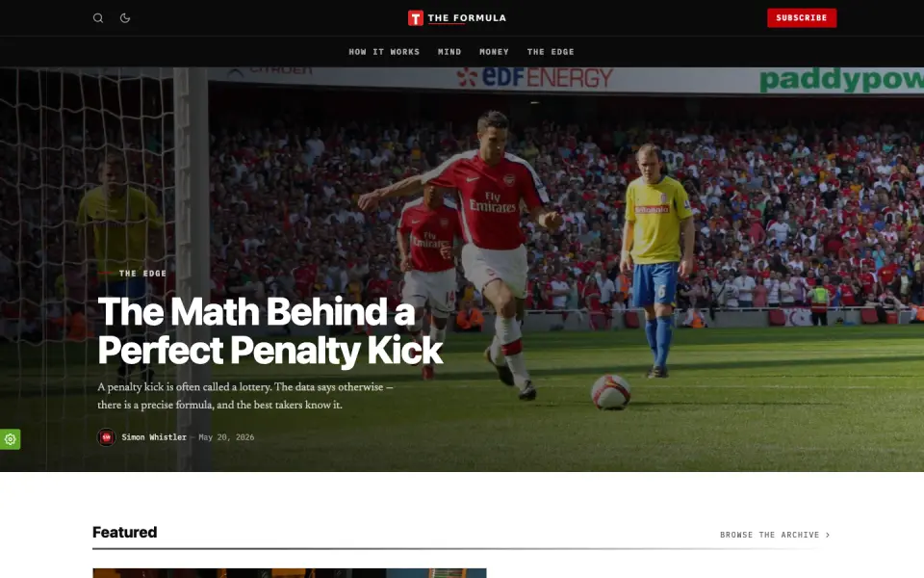The image size is (924, 578).
Task: Click the penalty kick excerpt paragraph
Action: click(x=245, y=396)
